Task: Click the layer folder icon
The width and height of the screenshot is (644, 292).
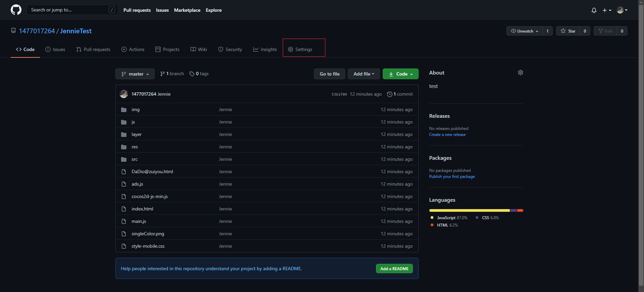Action: [124, 134]
